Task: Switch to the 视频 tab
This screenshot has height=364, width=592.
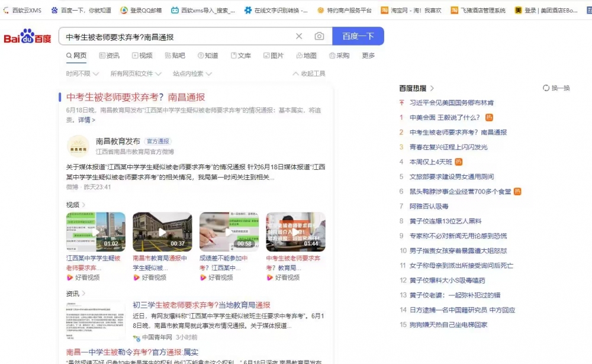Action: (x=142, y=56)
